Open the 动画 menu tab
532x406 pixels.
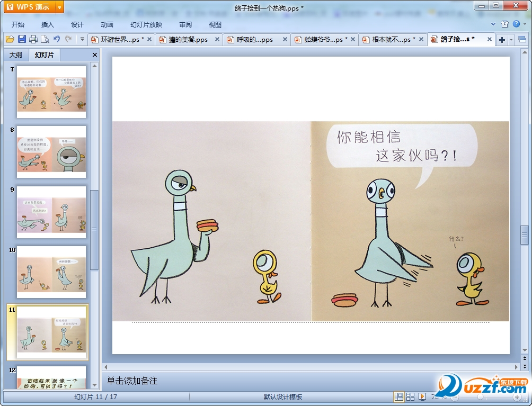pyautogui.click(x=107, y=25)
